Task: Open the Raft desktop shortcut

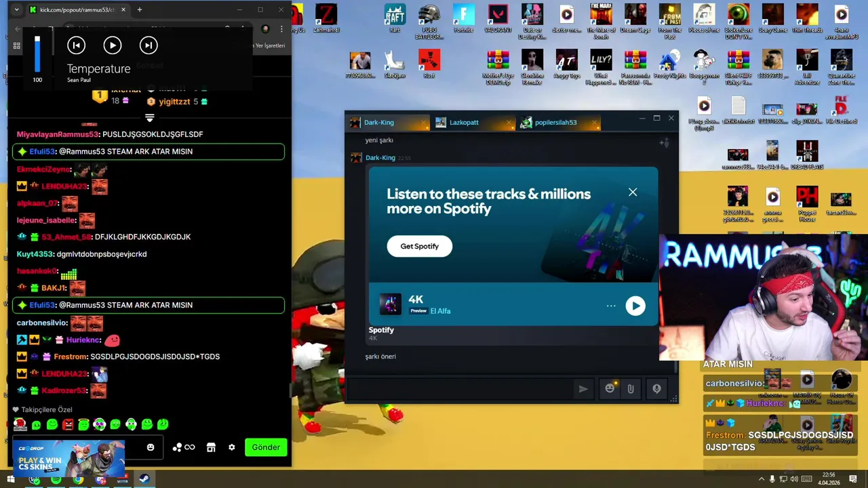Action: tap(395, 18)
